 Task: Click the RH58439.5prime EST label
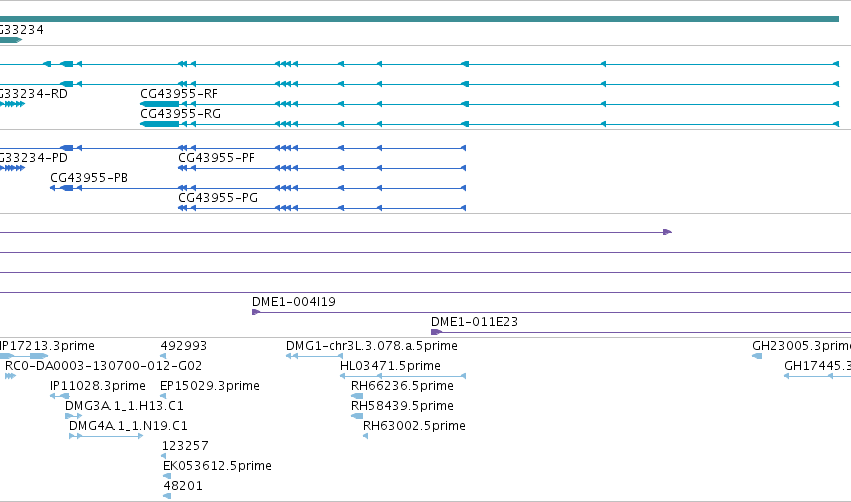(402, 406)
